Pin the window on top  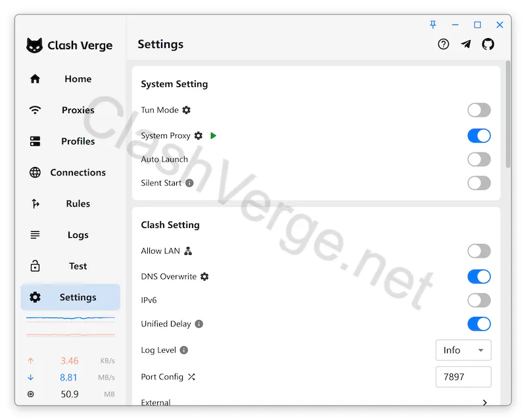tap(433, 24)
